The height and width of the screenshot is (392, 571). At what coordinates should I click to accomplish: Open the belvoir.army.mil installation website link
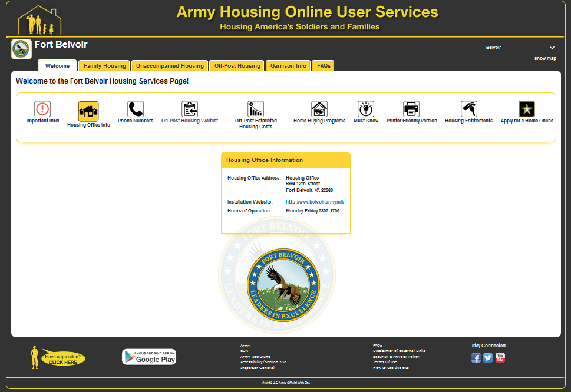coord(315,202)
